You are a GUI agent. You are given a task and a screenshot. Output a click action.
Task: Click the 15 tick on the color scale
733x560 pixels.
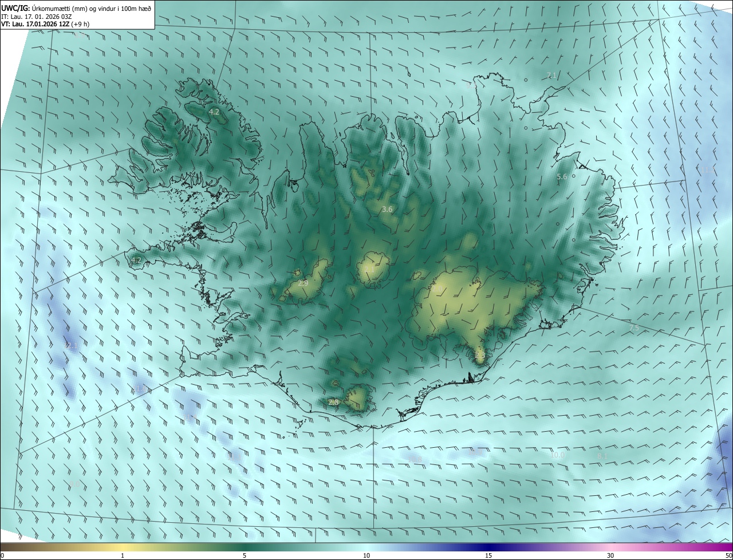[x=488, y=555]
